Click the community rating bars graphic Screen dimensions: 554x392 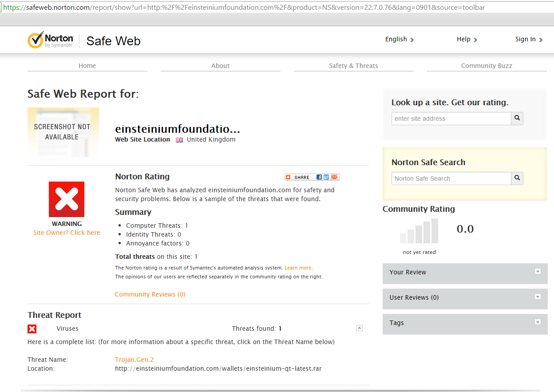click(x=419, y=231)
